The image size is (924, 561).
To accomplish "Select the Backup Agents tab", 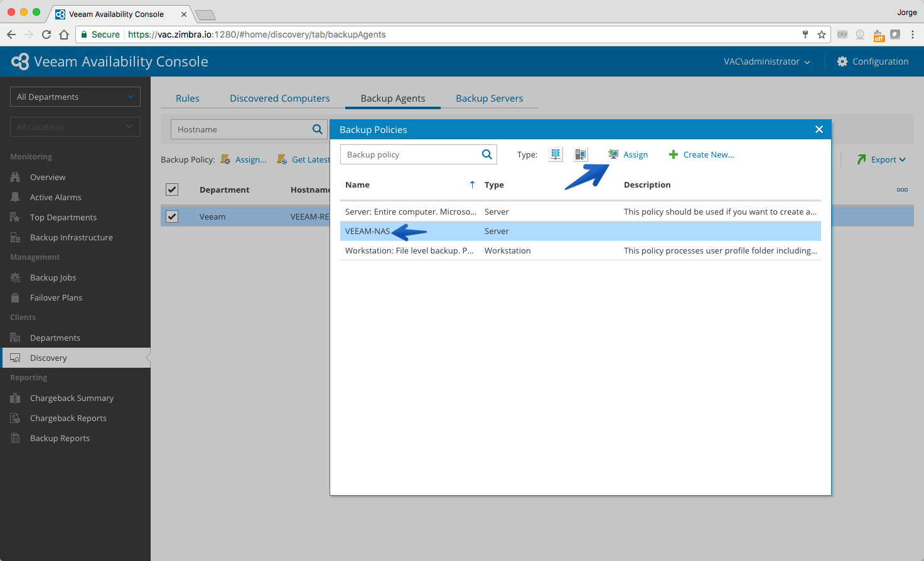I will pyautogui.click(x=393, y=99).
